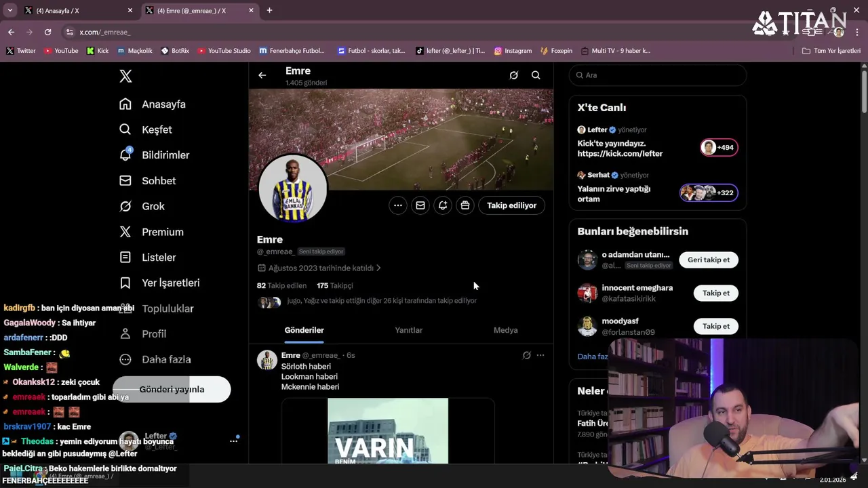Open Emre's profile avatar picture

293,189
